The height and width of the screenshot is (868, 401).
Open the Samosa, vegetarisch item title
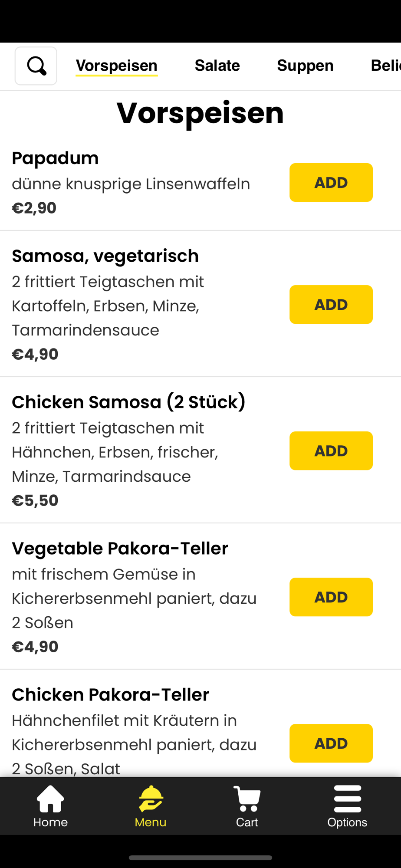105,256
